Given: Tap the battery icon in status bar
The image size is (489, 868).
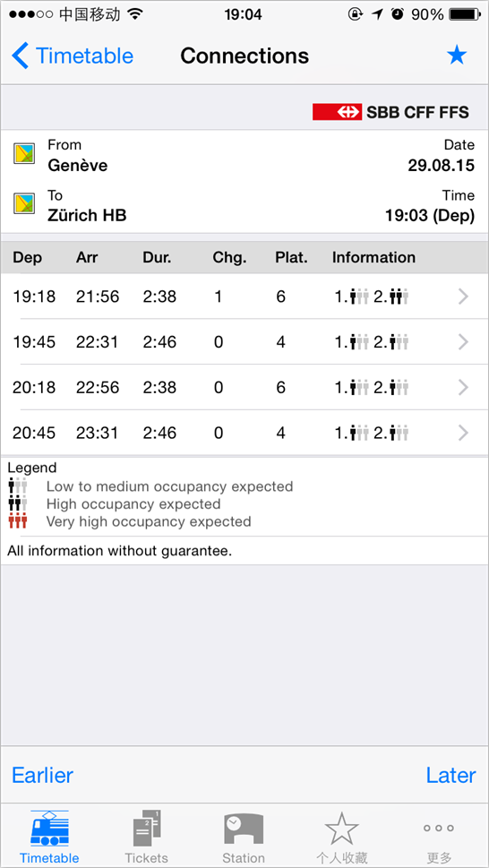Looking at the screenshot, I should click(x=465, y=13).
